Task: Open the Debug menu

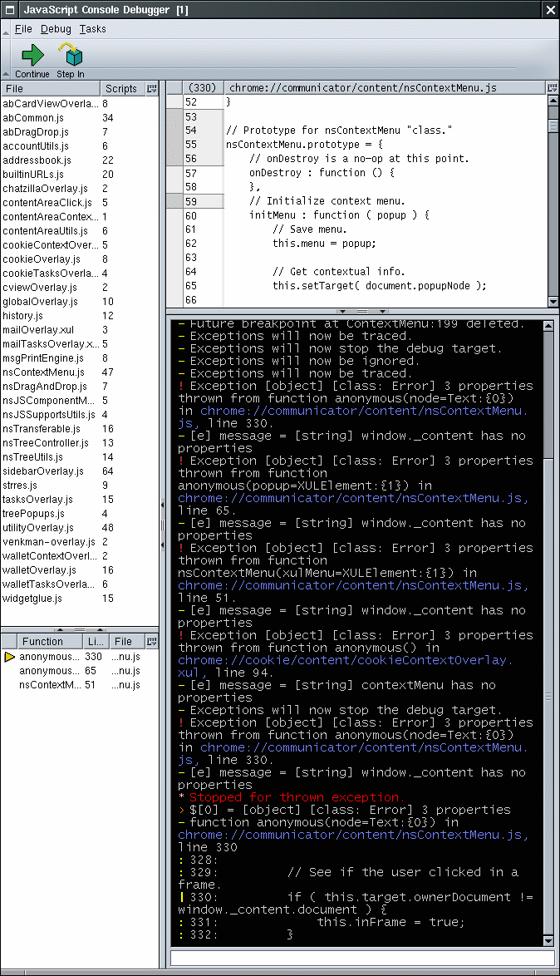Action: pos(56,29)
